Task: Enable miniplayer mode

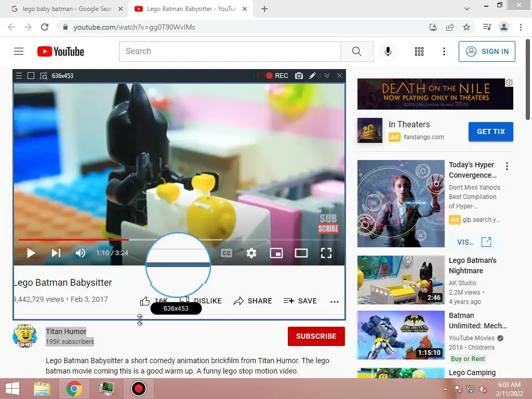Action: click(x=276, y=253)
